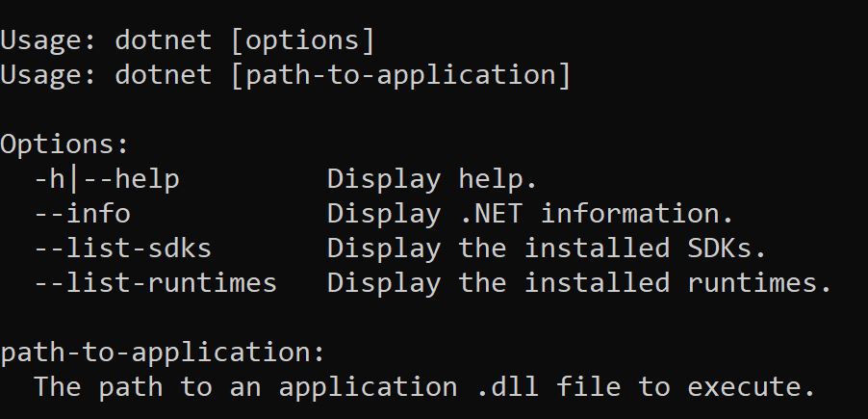Screen dimensions: 868x419
Task: Select the "--list-runtimes" option flag
Action: tap(155, 283)
